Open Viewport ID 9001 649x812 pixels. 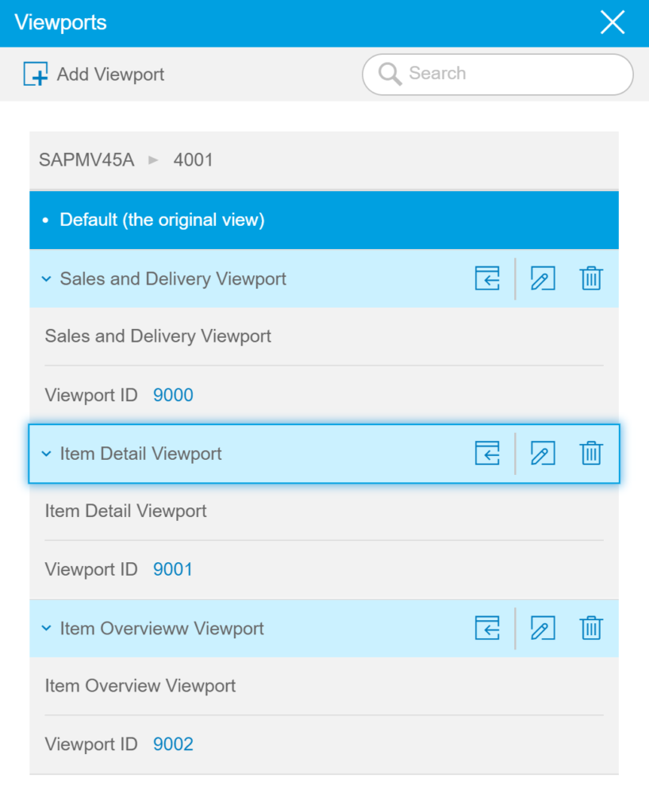coord(172,569)
